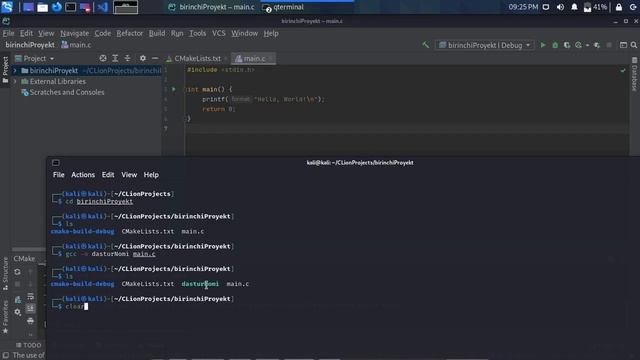Open the file manager launcher in panel
Image resolution: width=640 pixels, height=360 pixels.
(x=42, y=7)
